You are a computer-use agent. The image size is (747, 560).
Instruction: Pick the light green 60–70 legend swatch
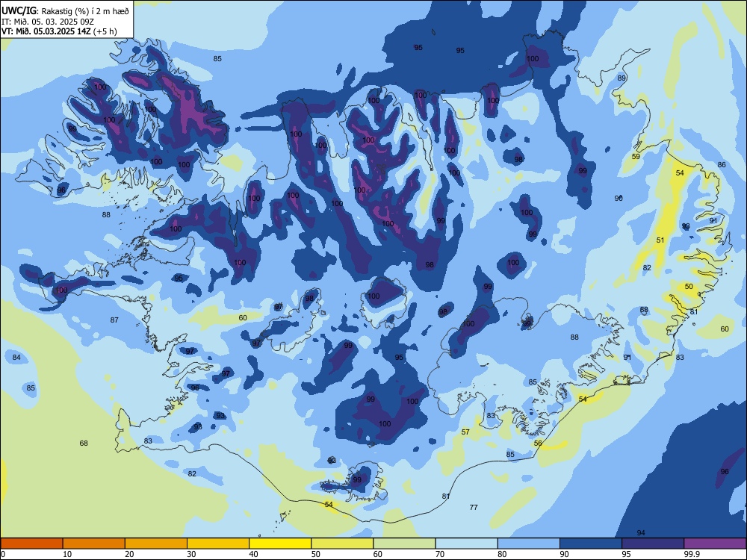(404, 544)
